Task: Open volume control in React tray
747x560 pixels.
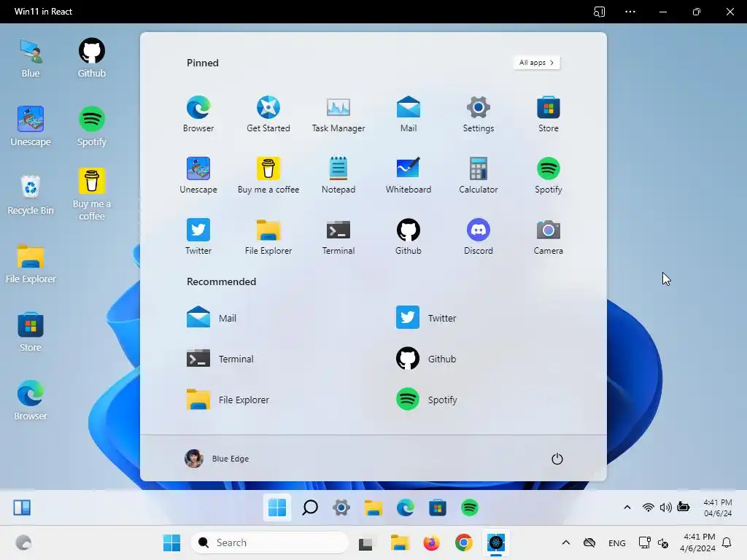Action: click(x=665, y=507)
